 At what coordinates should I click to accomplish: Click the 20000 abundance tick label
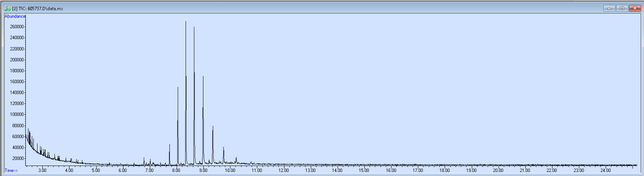click(x=18, y=158)
